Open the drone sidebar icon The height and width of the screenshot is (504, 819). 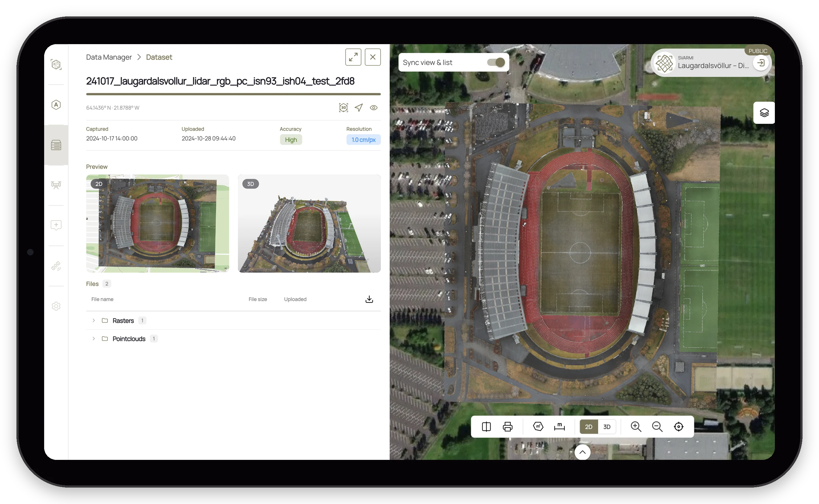point(56,185)
